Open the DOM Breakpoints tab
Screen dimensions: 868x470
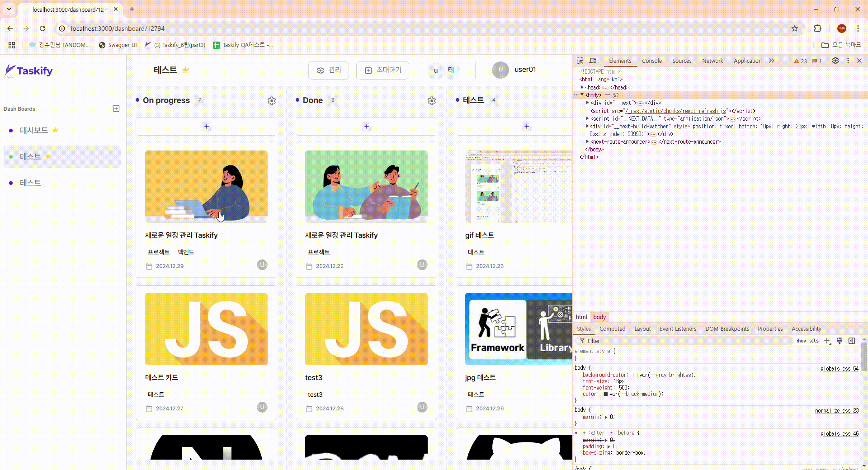point(727,329)
